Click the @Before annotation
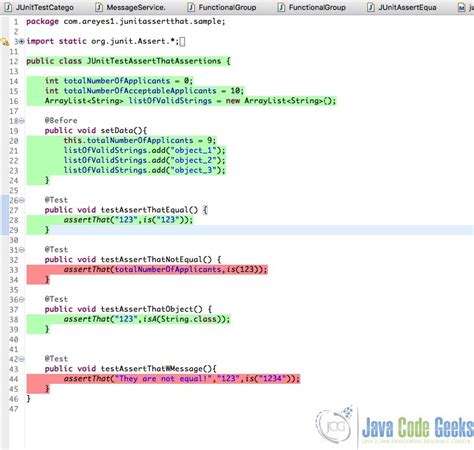The height and width of the screenshot is (450, 474). [x=61, y=121]
